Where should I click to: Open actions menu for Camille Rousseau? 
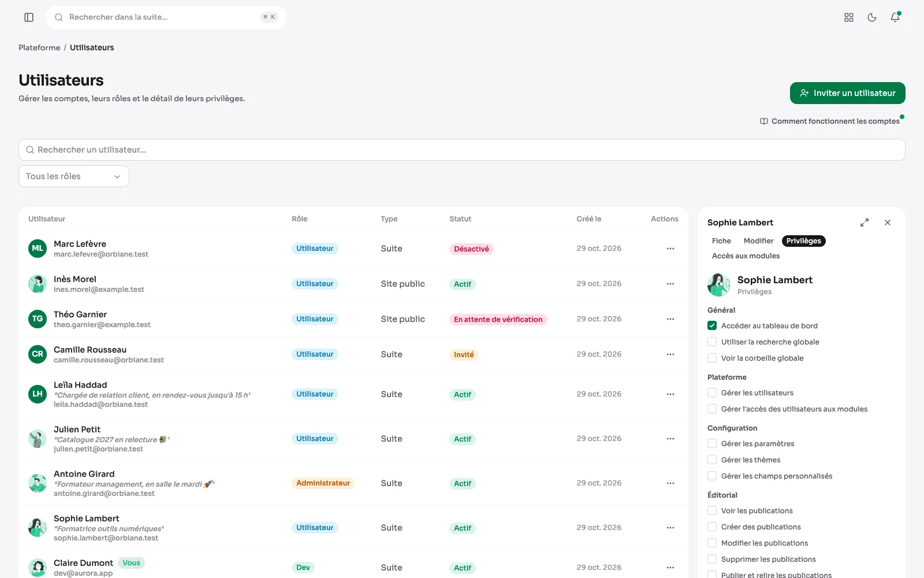pos(670,354)
